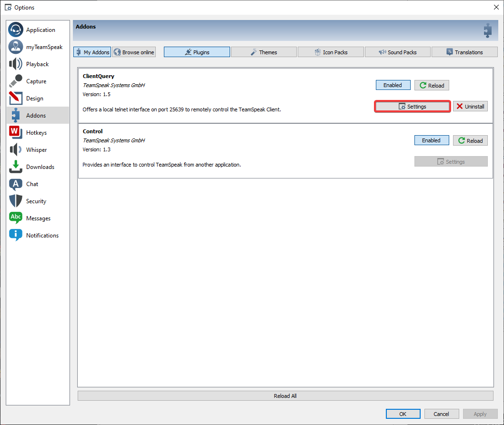This screenshot has width=504, height=425.
Task: Click the Cancel button
Action: (x=441, y=414)
